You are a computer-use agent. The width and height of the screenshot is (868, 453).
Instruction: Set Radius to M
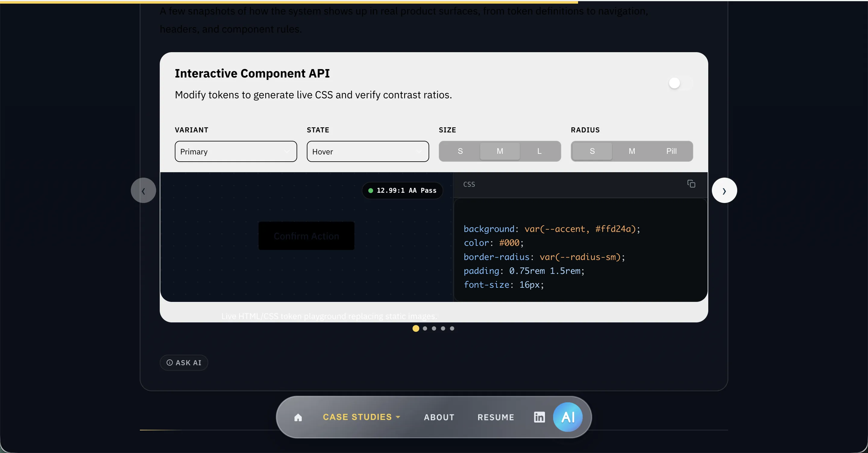tap(632, 151)
